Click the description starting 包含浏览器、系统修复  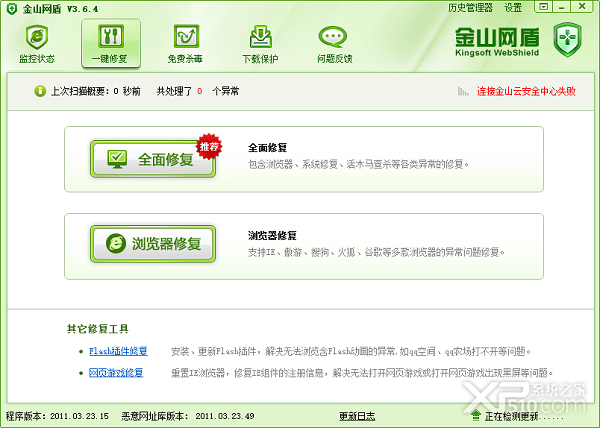tap(359, 164)
